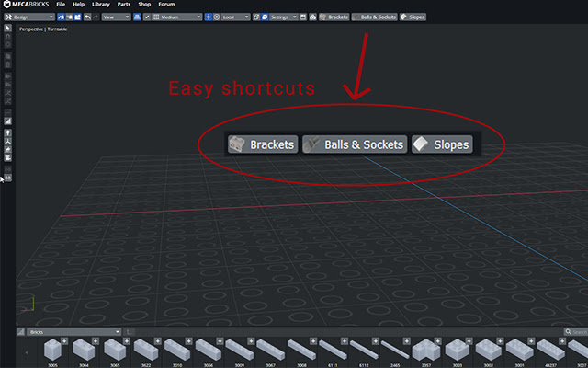
Task: Click the lightbulb icon in left sidebar
Action: click(x=8, y=132)
